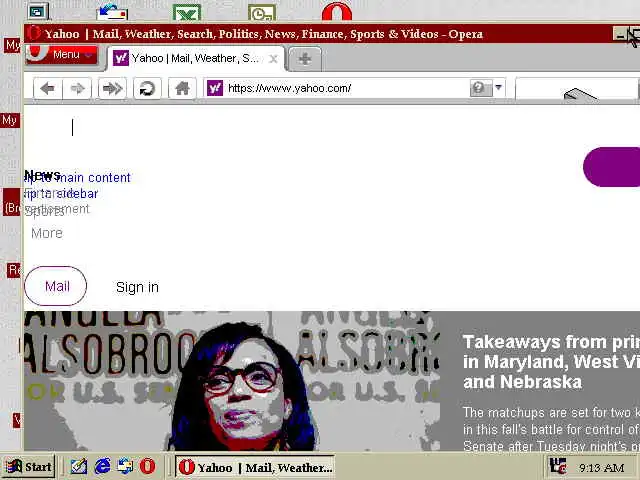640x480 pixels.
Task: Click the security badge in address bar
Action: [x=479, y=87]
